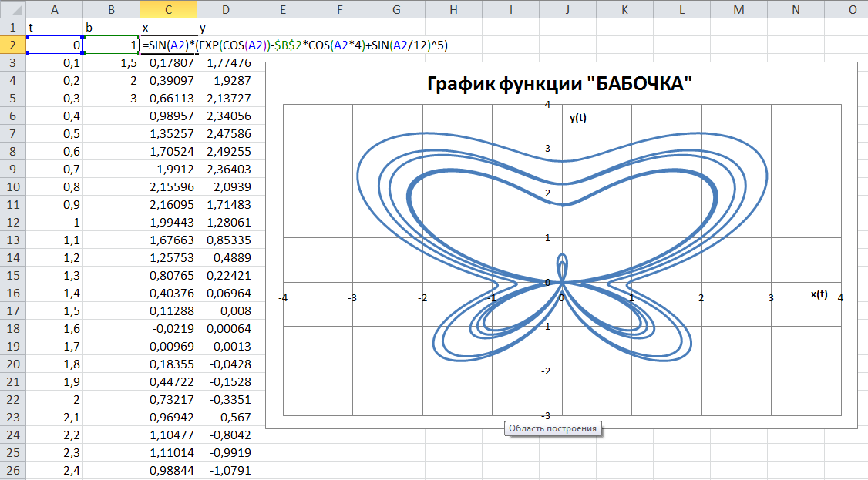Click cell with value 0,66113
This screenshot has height=480, width=868.
(168, 99)
